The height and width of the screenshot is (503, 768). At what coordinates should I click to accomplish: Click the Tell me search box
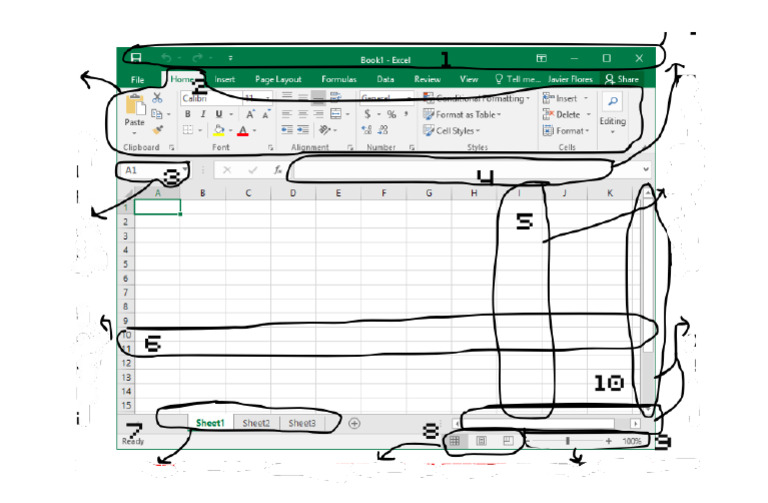517,79
